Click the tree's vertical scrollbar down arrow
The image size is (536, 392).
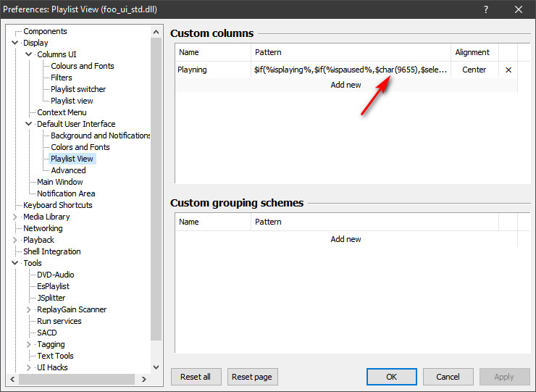coord(156,367)
